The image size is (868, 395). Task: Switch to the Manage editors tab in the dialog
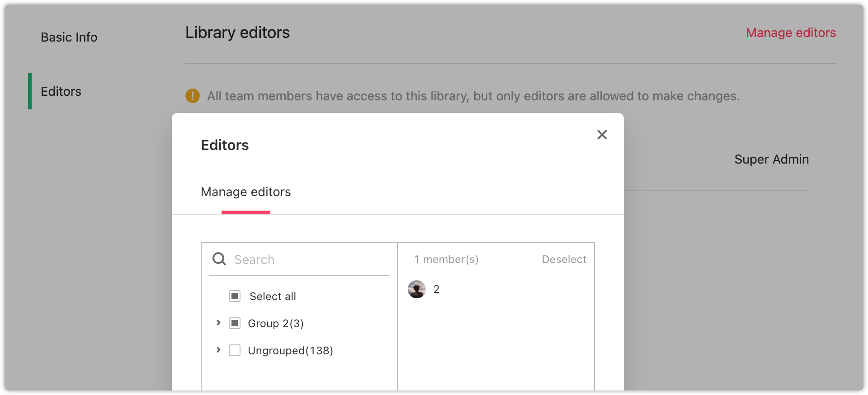pos(246,192)
